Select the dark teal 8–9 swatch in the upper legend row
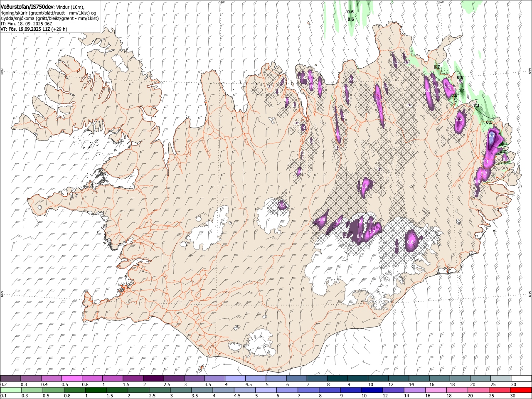This screenshot has width=532, height=399. pyautogui.click(x=337, y=378)
